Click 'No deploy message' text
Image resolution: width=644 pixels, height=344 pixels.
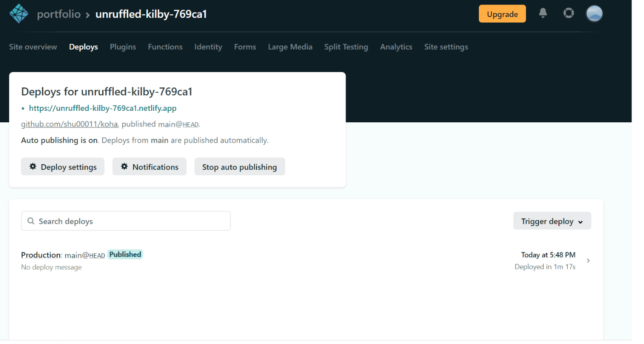52,267
